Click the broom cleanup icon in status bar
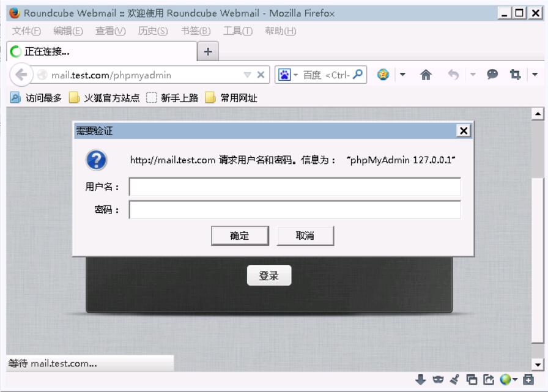The image size is (548, 392). coord(454,379)
